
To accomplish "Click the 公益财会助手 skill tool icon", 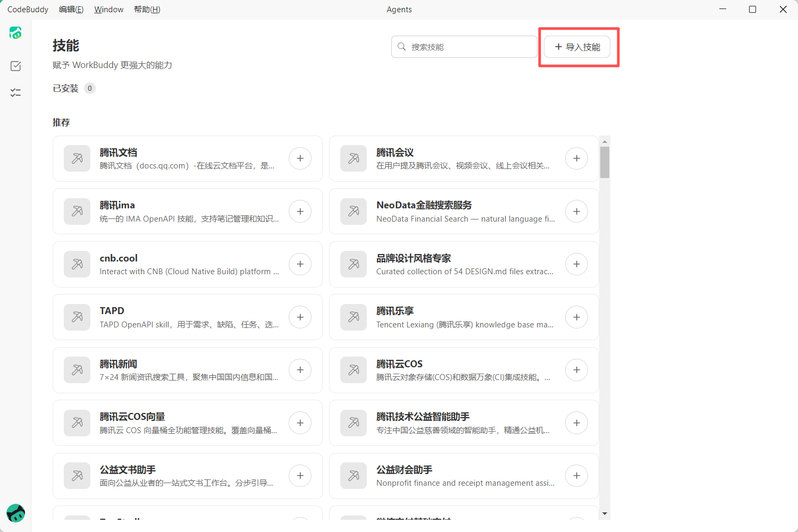I will point(354,476).
